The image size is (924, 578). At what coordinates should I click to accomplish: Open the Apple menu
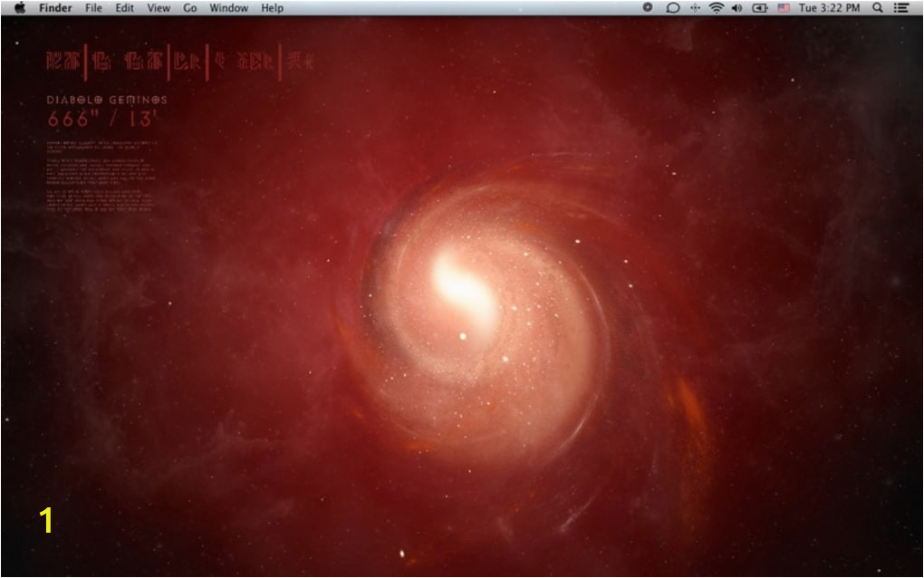[19, 7]
